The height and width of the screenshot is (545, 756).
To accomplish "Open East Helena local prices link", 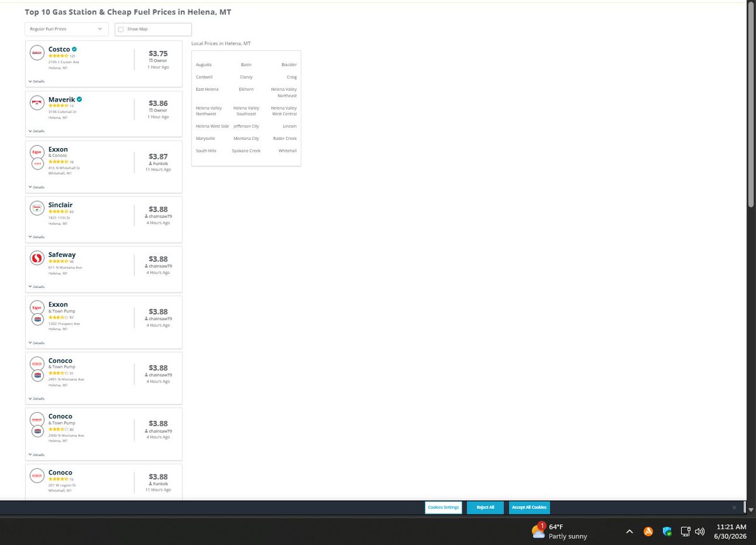I will (206, 89).
